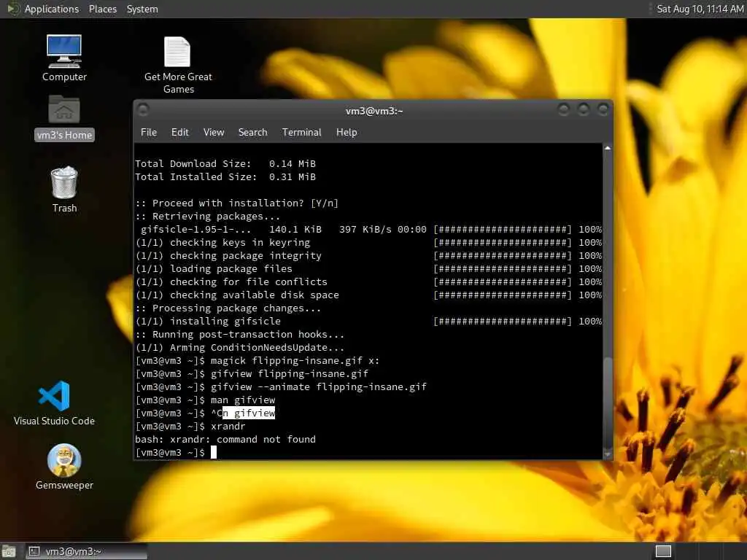Launch Visual Studio Code from the desktop
Screen dimensions: 747x560
pyautogui.click(x=54, y=402)
